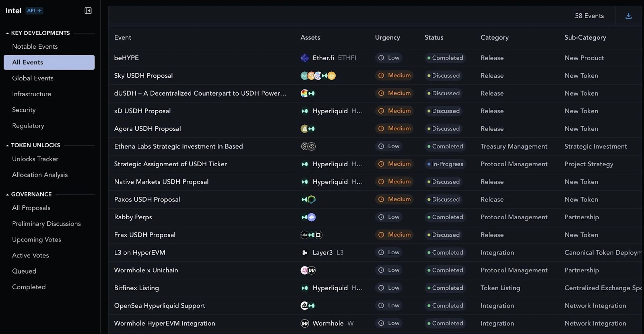Click Medium urgency badge for Paxos proposal
This screenshot has width=644, height=334.
(x=394, y=200)
